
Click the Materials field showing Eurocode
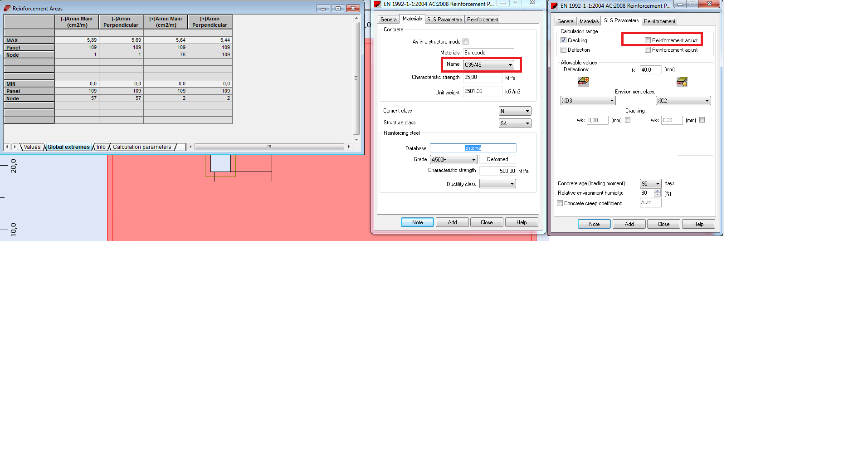click(x=488, y=53)
